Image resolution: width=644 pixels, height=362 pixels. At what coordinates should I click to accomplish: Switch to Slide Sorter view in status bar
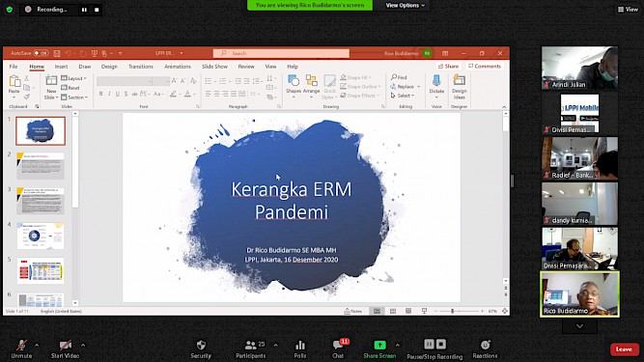393,311
